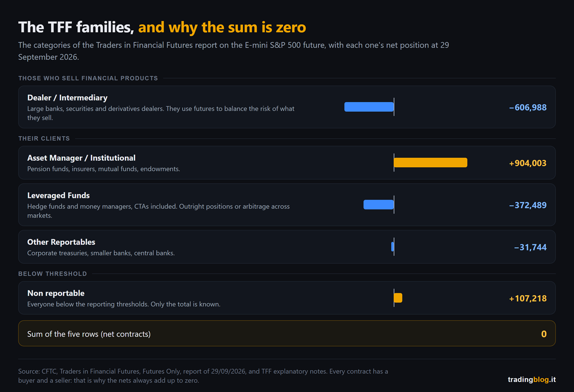The width and height of the screenshot is (574, 392).
Task: Click the −372,489 net position value
Action: point(528,205)
